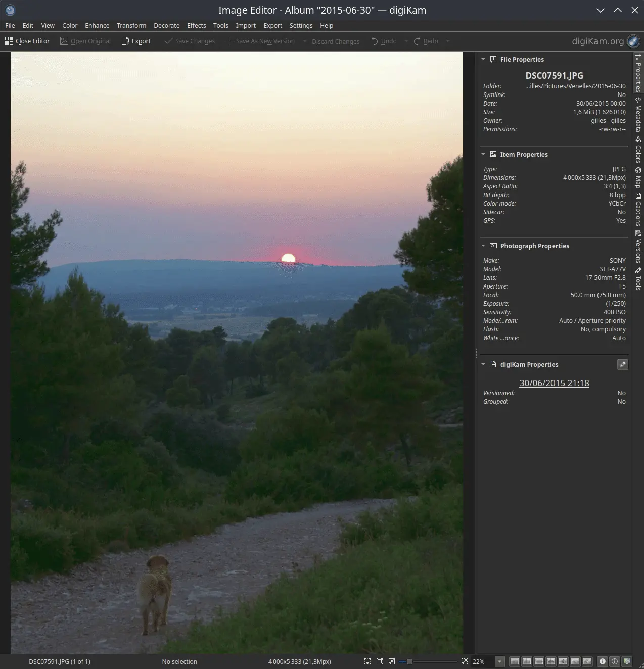Viewport: 644px width, 669px height.
Task: Click the zoom out icon left of zoom slider
Action: pos(392,661)
